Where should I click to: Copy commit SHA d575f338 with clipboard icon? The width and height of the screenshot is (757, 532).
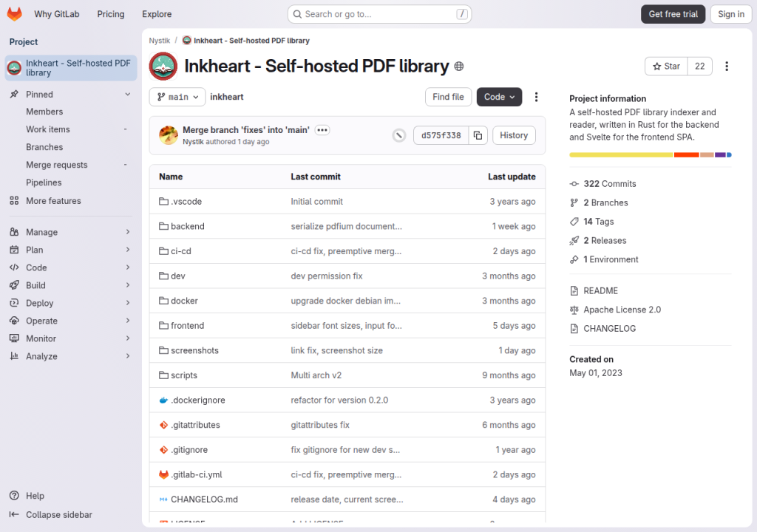pos(478,136)
